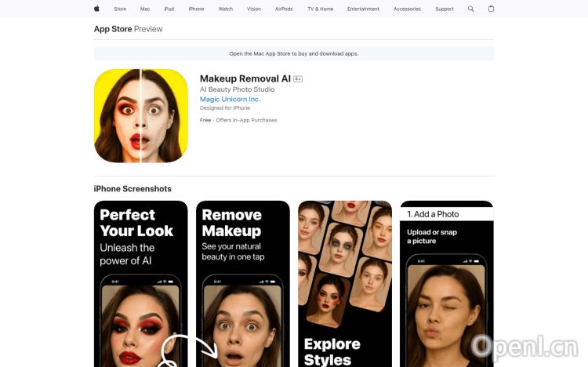Screen dimensions: 588x367
Task: Open the Add a Photo screenshot
Action: (x=447, y=284)
